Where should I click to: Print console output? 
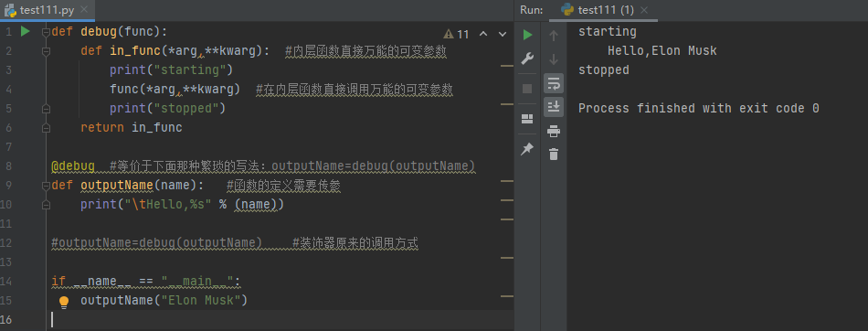[554, 132]
